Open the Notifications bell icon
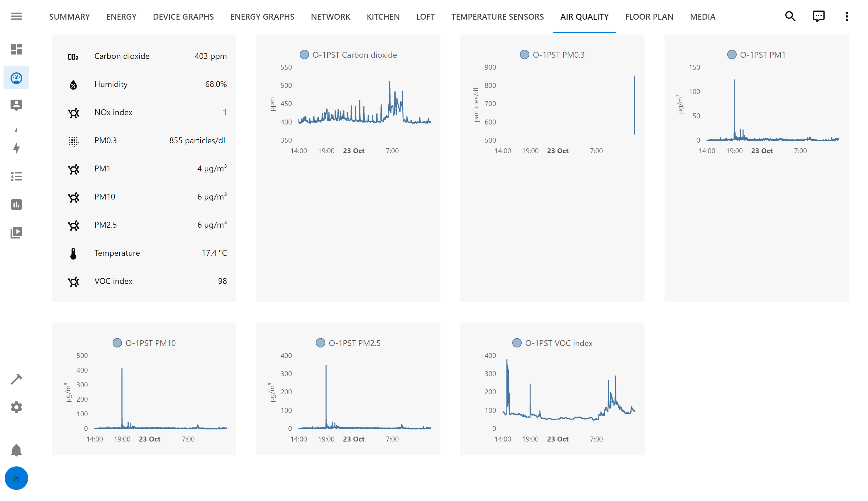The height and width of the screenshot is (501, 868). (x=16, y=450)
